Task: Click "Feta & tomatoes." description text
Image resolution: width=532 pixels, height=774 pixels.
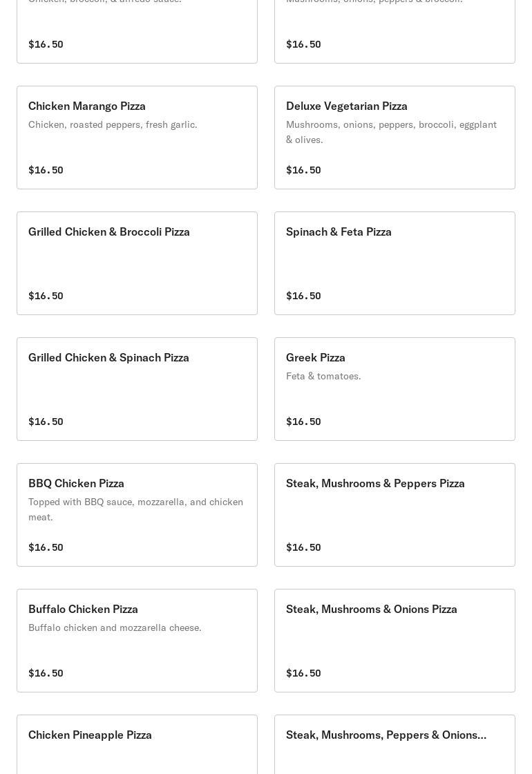Action: click(x=323, y=377)
